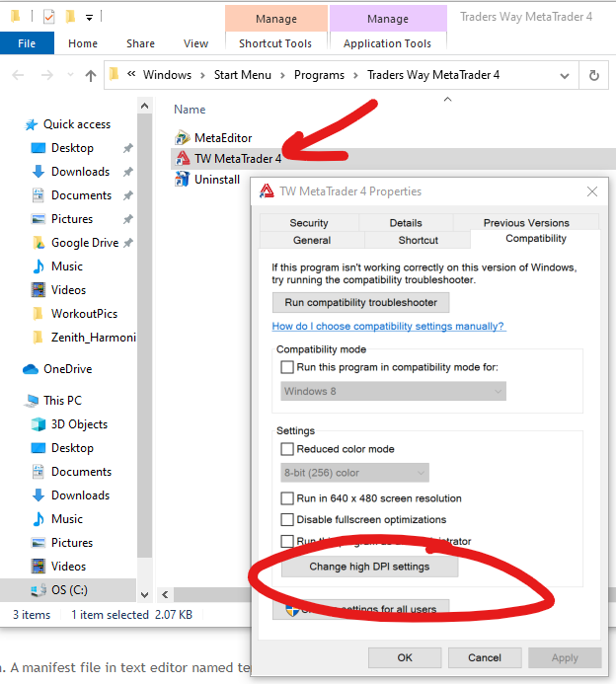Open the 8-bit (256) color dropdown
The height and width of the screenshot is (684, 616).
354,473
